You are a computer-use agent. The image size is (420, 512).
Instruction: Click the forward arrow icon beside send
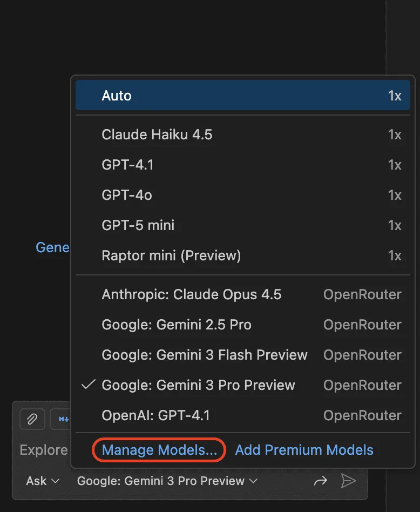pos(321,481)
